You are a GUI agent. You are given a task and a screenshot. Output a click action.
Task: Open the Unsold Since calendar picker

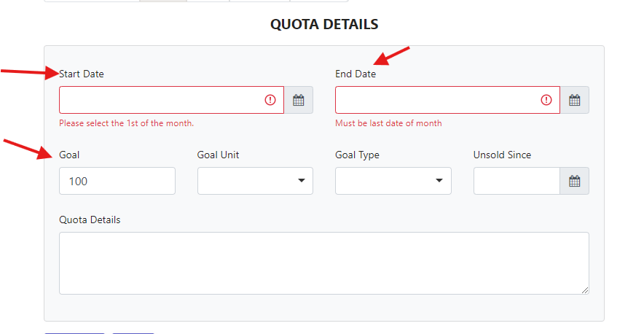[x=574, y=182]
